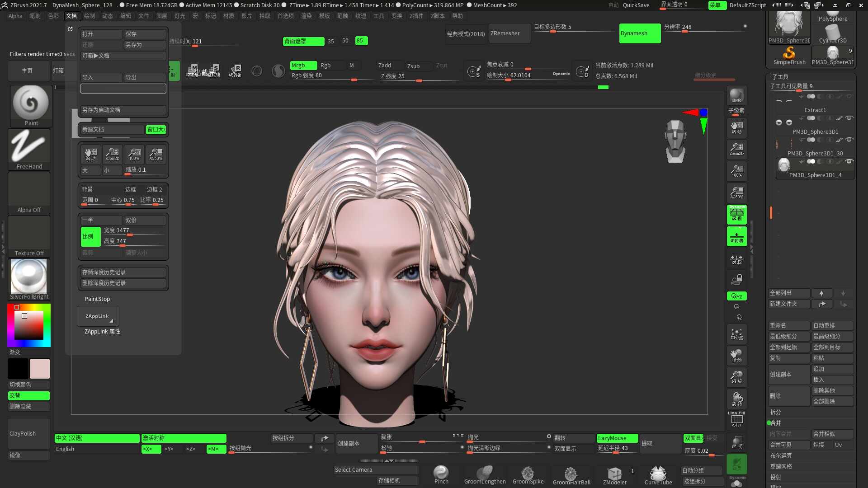Click the QuickSave button
Viewport: 868px width, 488px height.
[x=636, y=5]
